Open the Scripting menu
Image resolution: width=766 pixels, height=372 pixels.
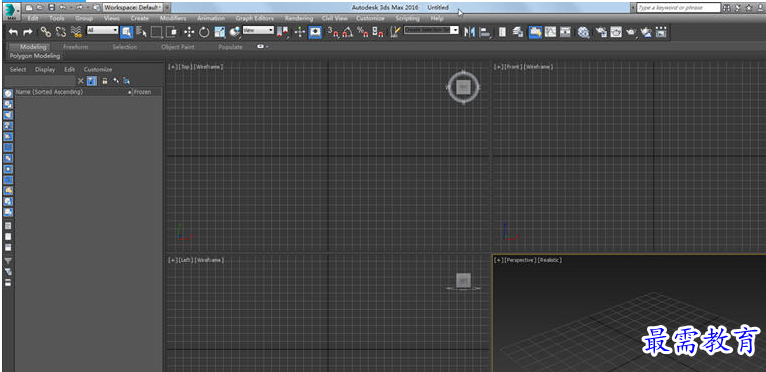[x=407, y=18]
